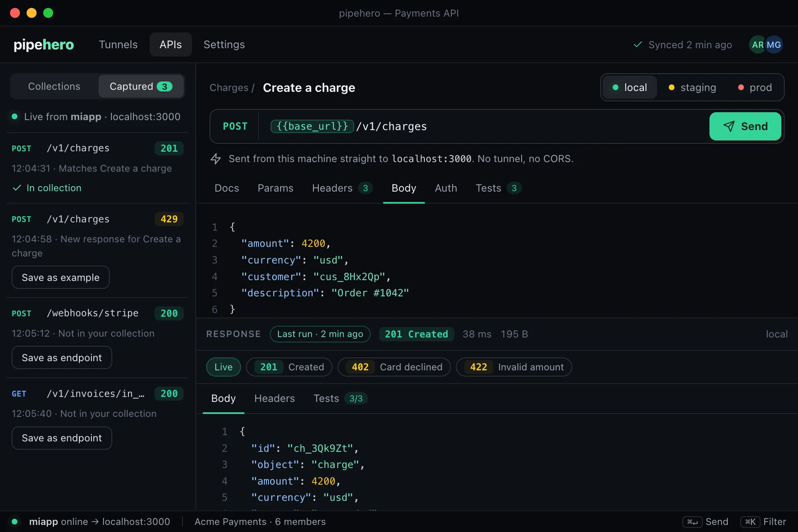Click In collection label
This screenshot has width=798, height=532.
[x=54, y=188]
